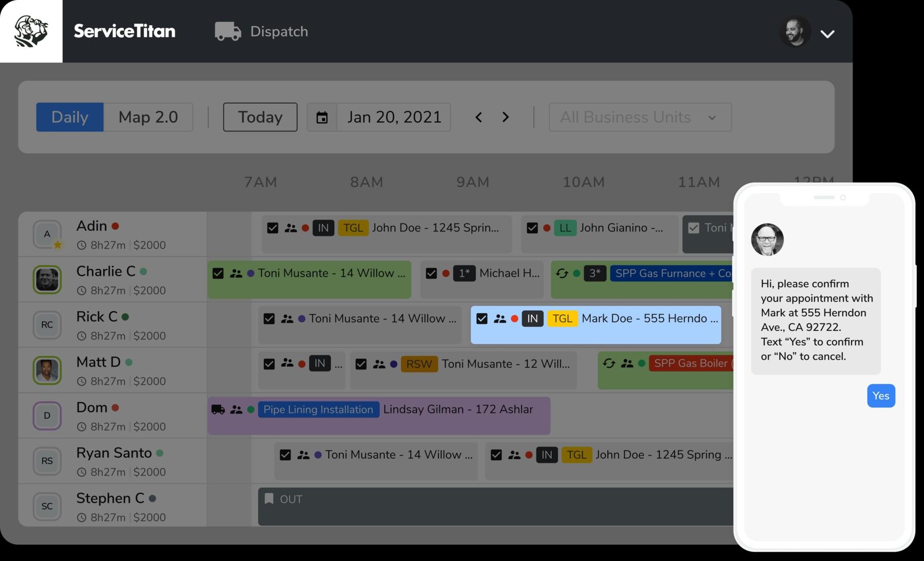Click the ServiceTitan logo icon
Image resolution: width=924 pixels, height=561 pixels.
pos(31,31)
